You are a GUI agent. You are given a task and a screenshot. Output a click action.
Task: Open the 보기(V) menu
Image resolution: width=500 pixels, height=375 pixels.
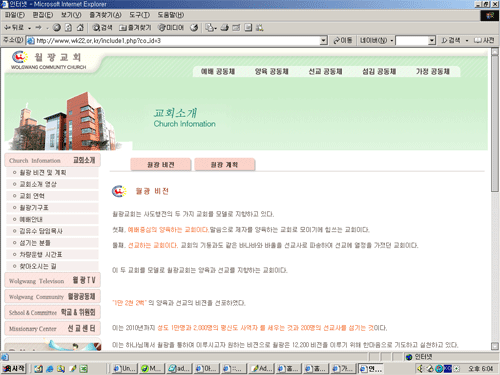(x=71, y=15)
